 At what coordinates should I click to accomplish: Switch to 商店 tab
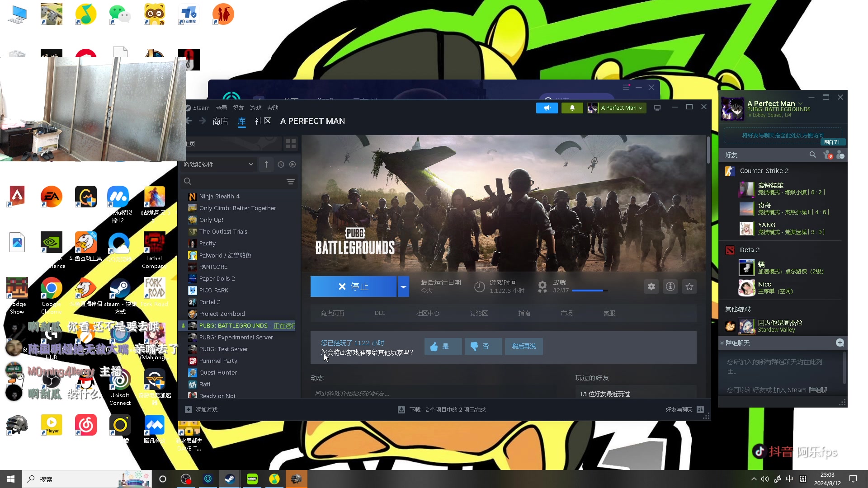tap(220, 121)
